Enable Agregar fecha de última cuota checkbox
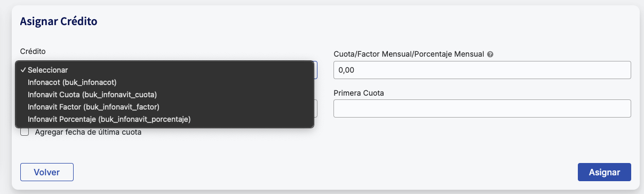 (25, 132)
